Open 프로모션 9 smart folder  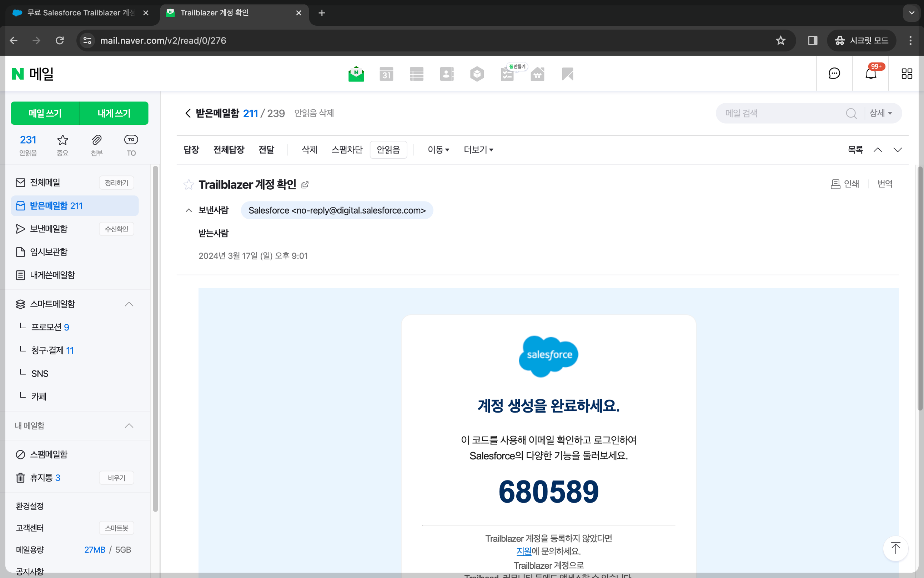50,327
